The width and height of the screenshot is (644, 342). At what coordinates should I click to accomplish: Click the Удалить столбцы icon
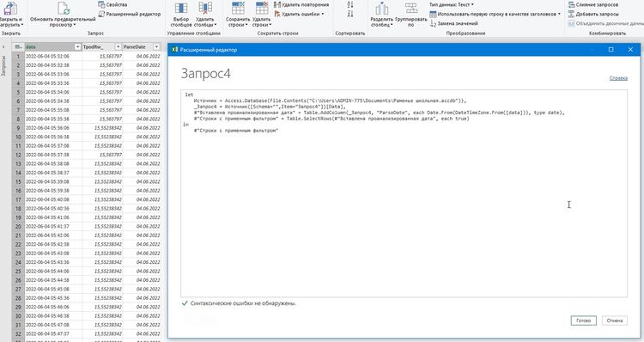[x=205, y=9]
